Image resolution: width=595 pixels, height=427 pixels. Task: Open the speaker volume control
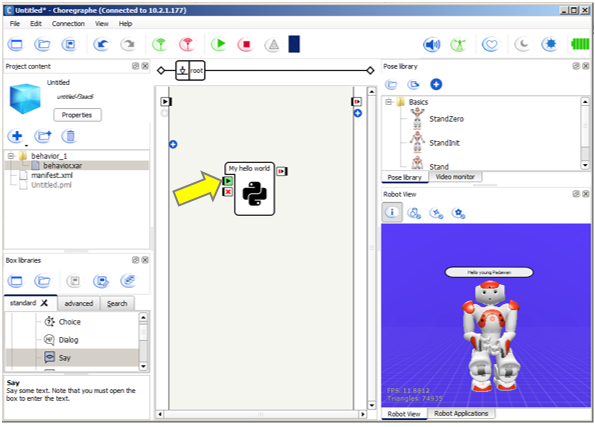point(432,45)
